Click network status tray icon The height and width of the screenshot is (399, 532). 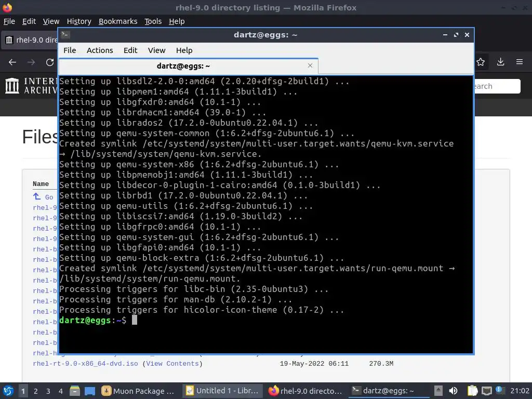(486, 391)
